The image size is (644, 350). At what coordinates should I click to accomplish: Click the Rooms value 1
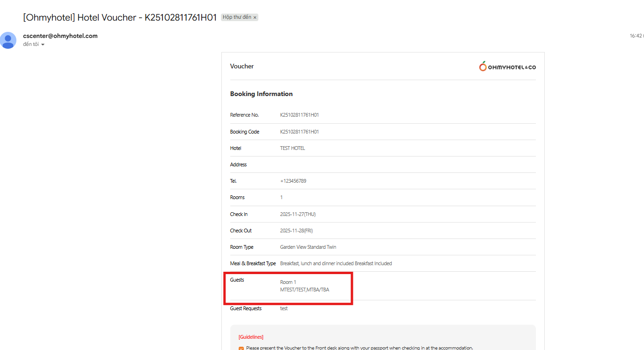pyautogui.click(x=281, y=197)
